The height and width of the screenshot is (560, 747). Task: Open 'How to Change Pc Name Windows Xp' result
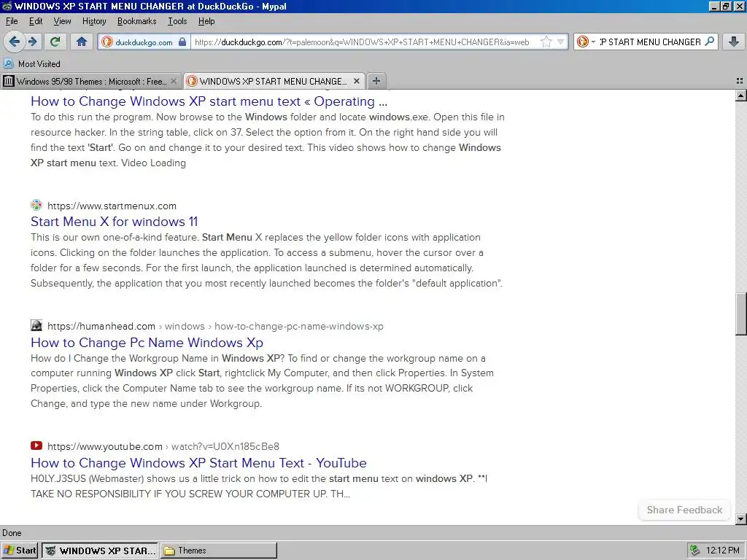pyautogui.click(x=147, y=343)
